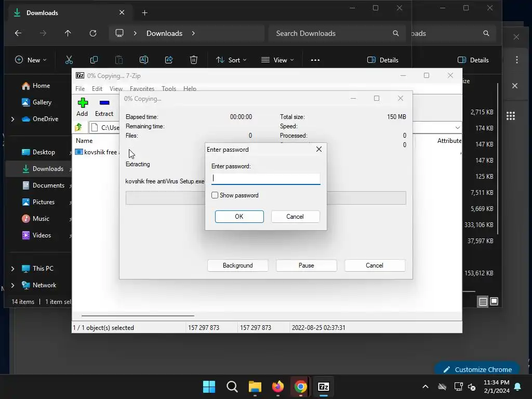This screenshot has width=532, height=399.
Task: Tick the Show password checkbox
Action: (x=215, y=195)
